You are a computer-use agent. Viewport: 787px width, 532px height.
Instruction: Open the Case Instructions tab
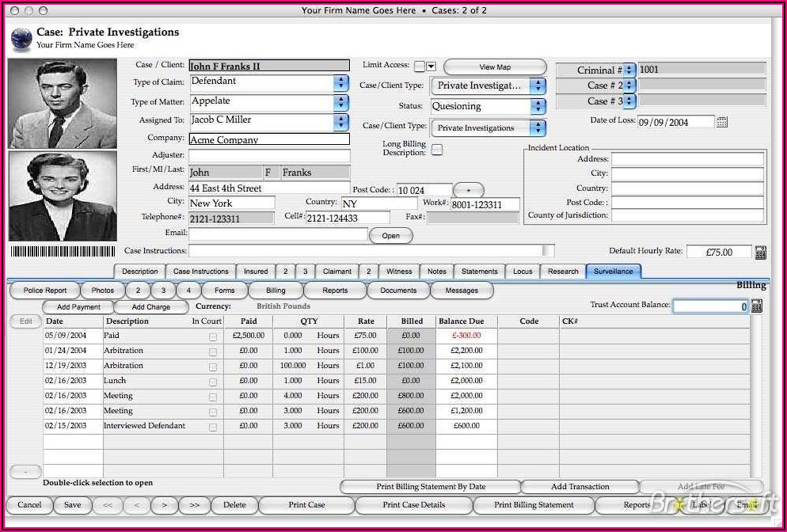[200, 272]
